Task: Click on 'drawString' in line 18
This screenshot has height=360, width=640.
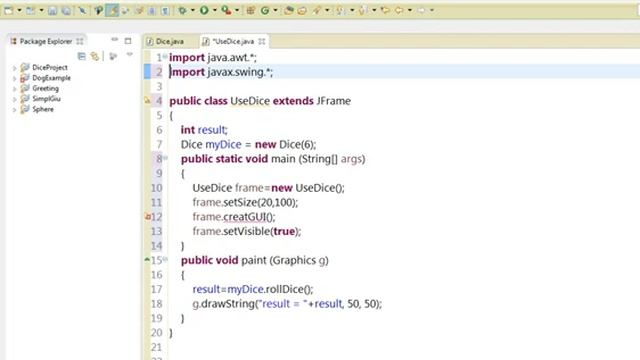Action: pyautogui.click(x=228, y=304)
